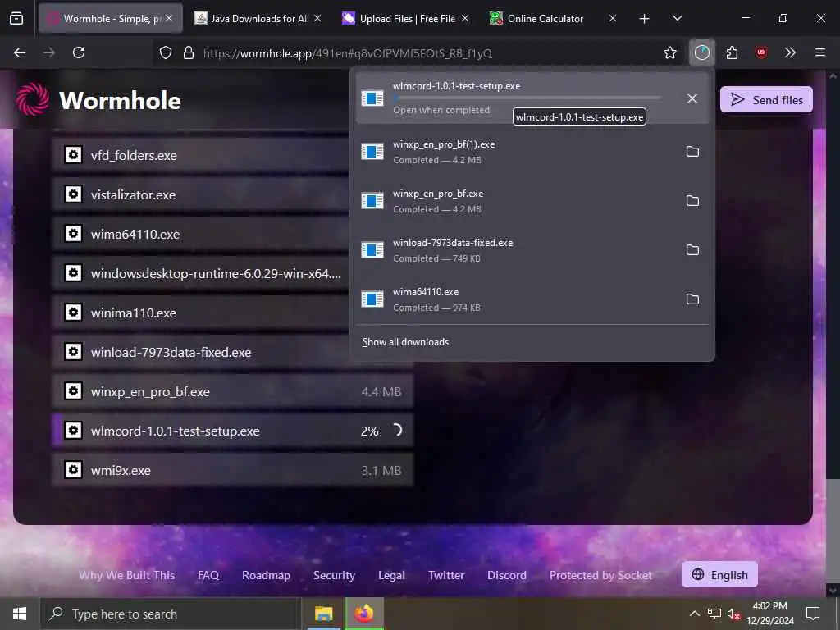Click file icon of winima110.exe row
The height and width of the screenshot is (630, 840).
click(x=73, y=313)
